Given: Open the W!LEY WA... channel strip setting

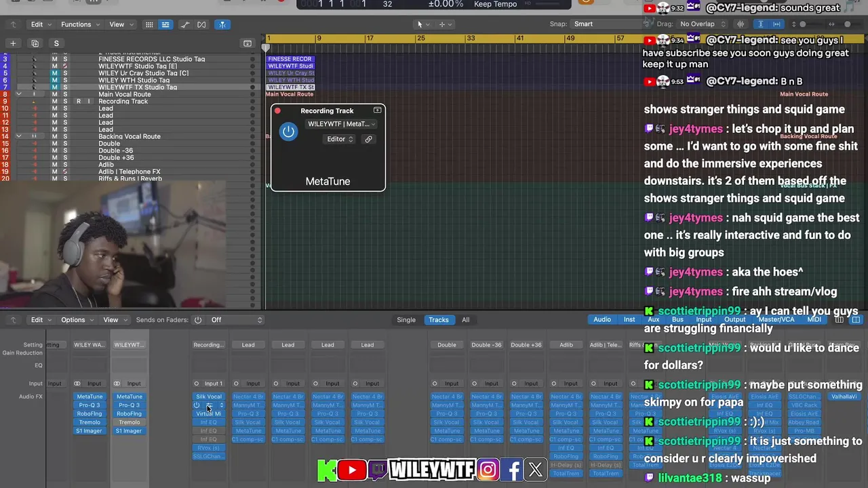Looking at the screenshot, I should click(89, 344).
